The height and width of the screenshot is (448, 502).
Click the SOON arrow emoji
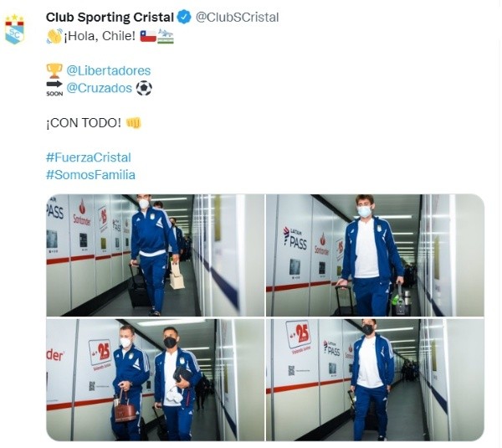click(54, 88)
